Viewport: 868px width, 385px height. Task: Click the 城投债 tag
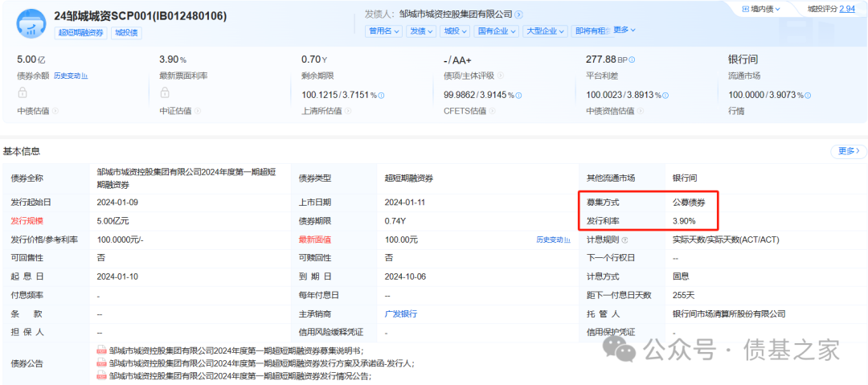coord(126,33)
